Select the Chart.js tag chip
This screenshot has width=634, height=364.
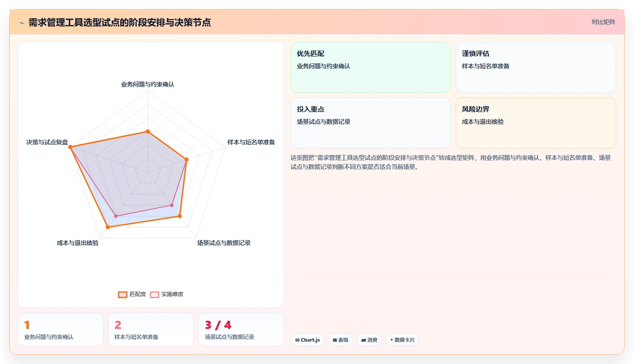(307, 340)
